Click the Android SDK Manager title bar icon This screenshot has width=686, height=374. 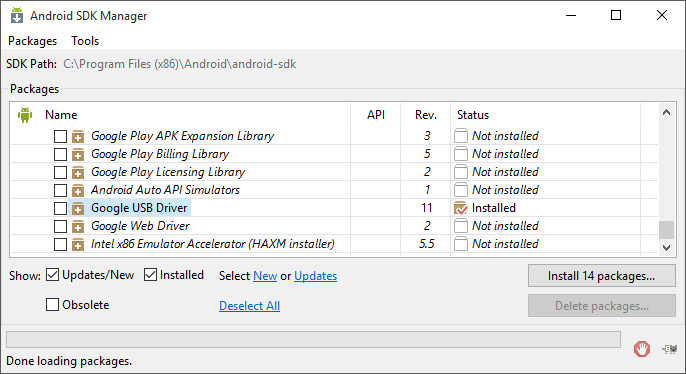coord(17,15)
